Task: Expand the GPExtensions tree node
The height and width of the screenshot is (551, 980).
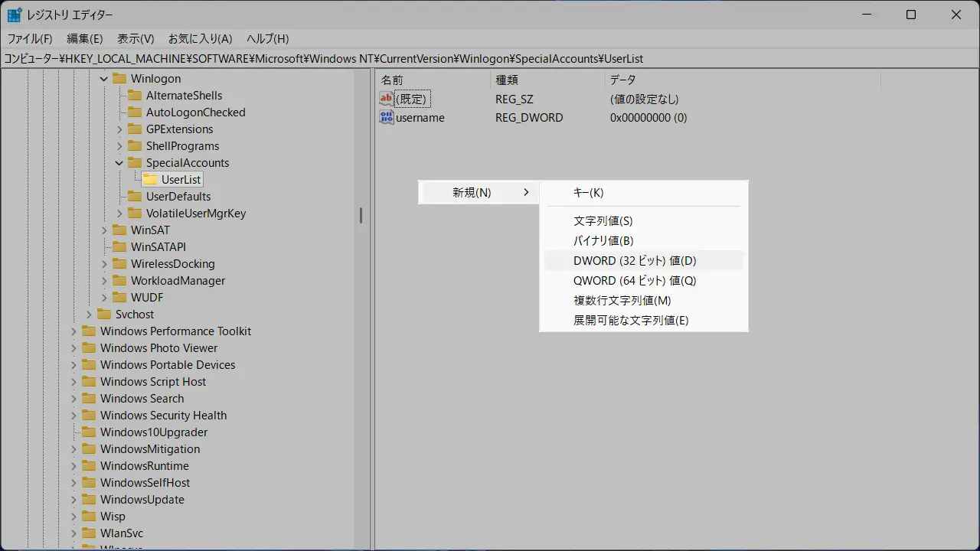Action: tap(119, 129)
